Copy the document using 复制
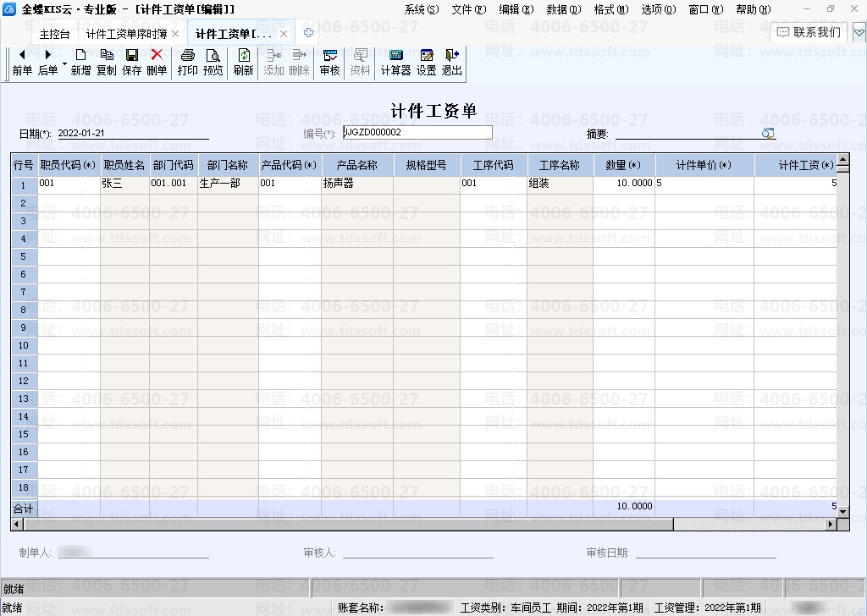Viewport: 867px width, 616px height. (106, 62)
